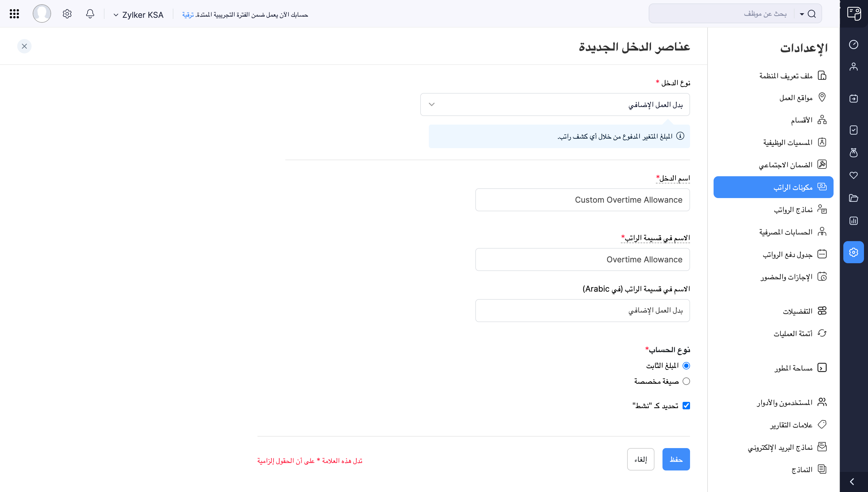Open the Zylker KSA organization switcher
868x492 pixels.
coord(139,15)
